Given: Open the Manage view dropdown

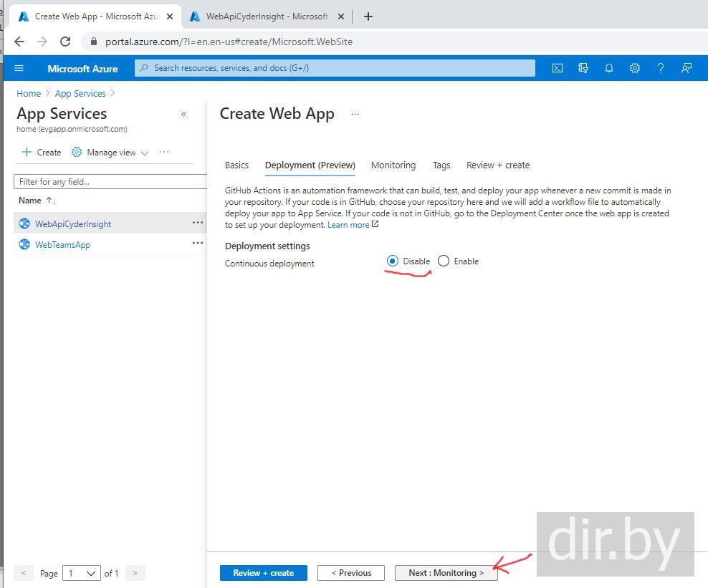Looking at the screenshot, I should click(110, 153).
